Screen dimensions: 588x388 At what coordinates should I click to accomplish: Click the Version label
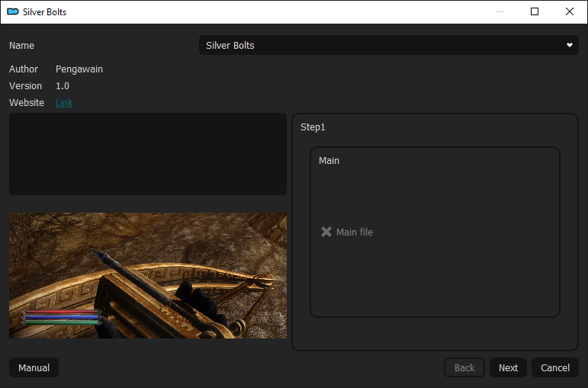(x=25, y=86)
